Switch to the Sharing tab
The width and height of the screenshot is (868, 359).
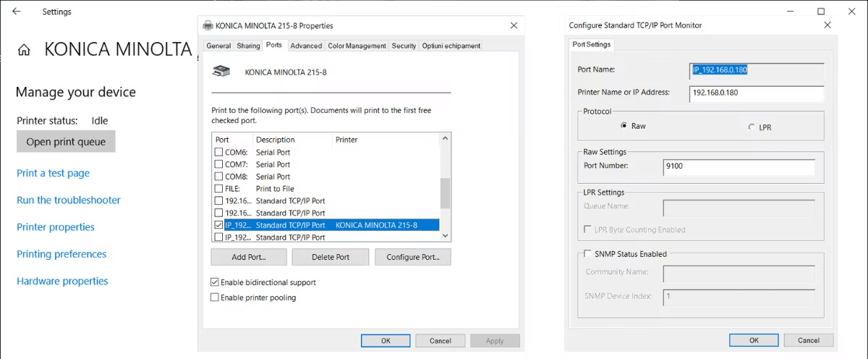click(248, 46)
